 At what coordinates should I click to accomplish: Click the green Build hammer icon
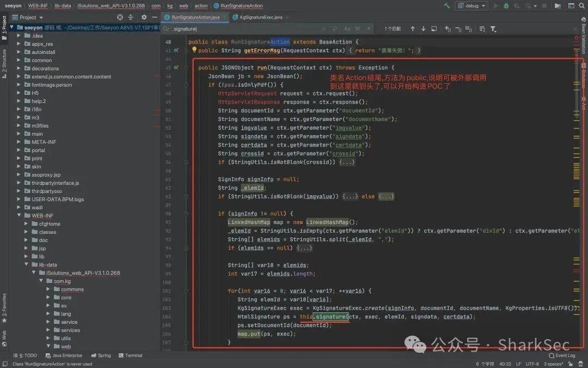446,5
